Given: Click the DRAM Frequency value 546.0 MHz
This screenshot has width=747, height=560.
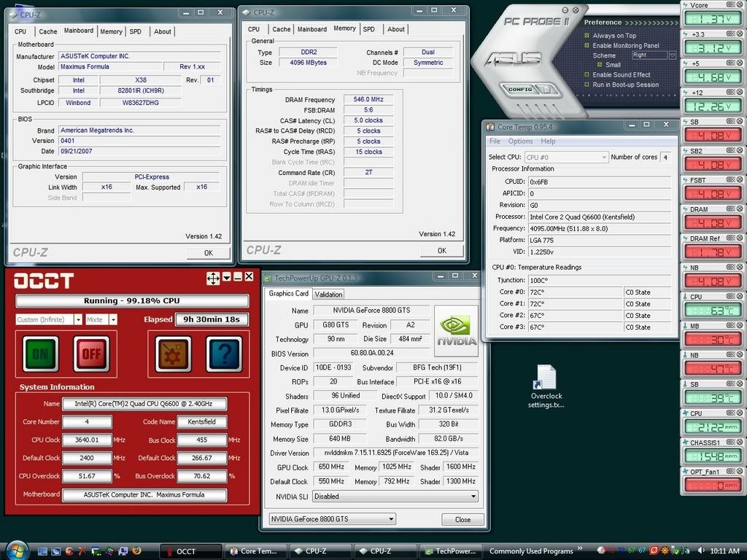Looking at the screenshot, I should click(368, 99).
